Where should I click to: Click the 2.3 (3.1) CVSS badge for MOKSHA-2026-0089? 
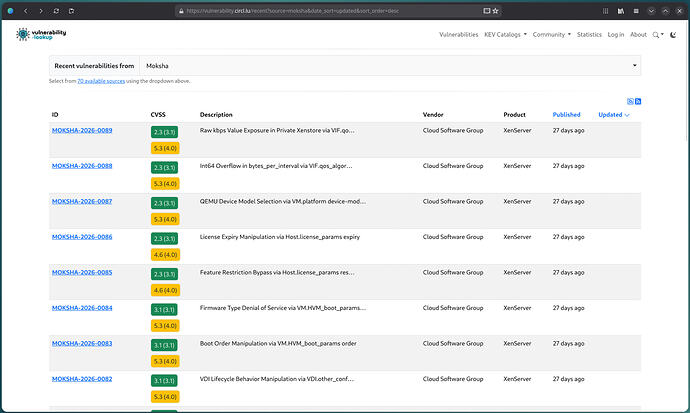point(164,132)
